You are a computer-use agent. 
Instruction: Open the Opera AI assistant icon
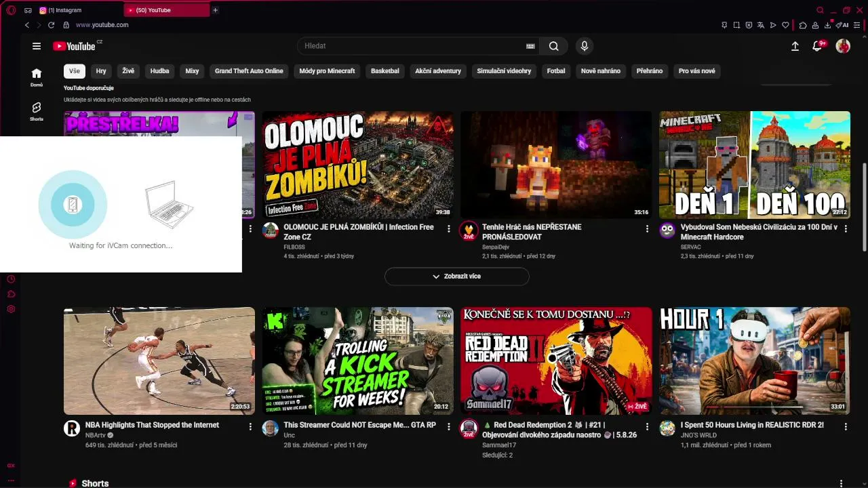click(843, 25)
